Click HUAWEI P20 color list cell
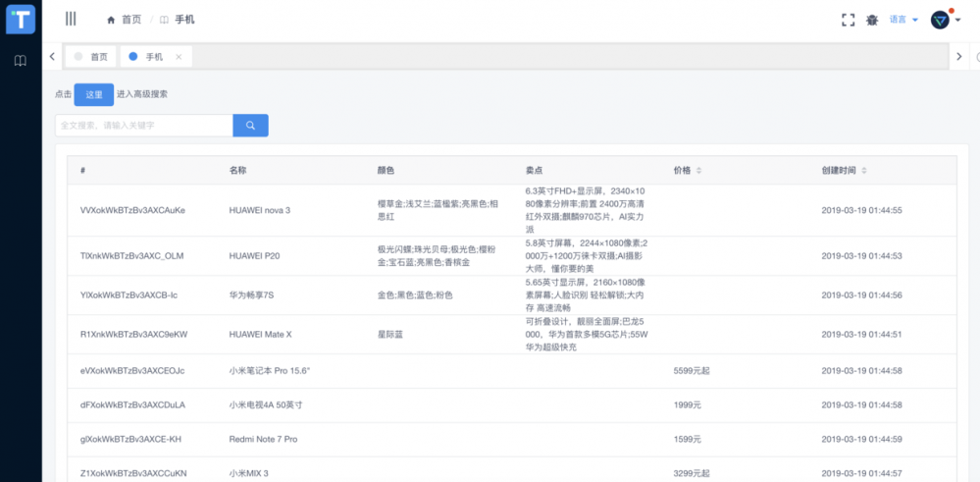 (438, 255)
